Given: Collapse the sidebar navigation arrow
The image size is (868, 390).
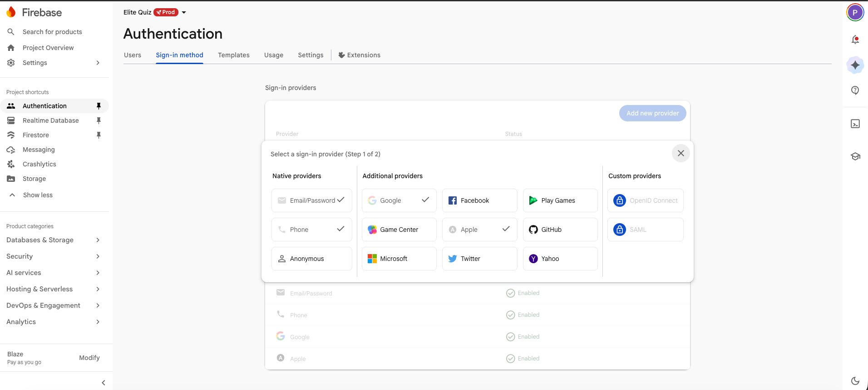Looking at the screenshot, I should (x=104, y=383).
